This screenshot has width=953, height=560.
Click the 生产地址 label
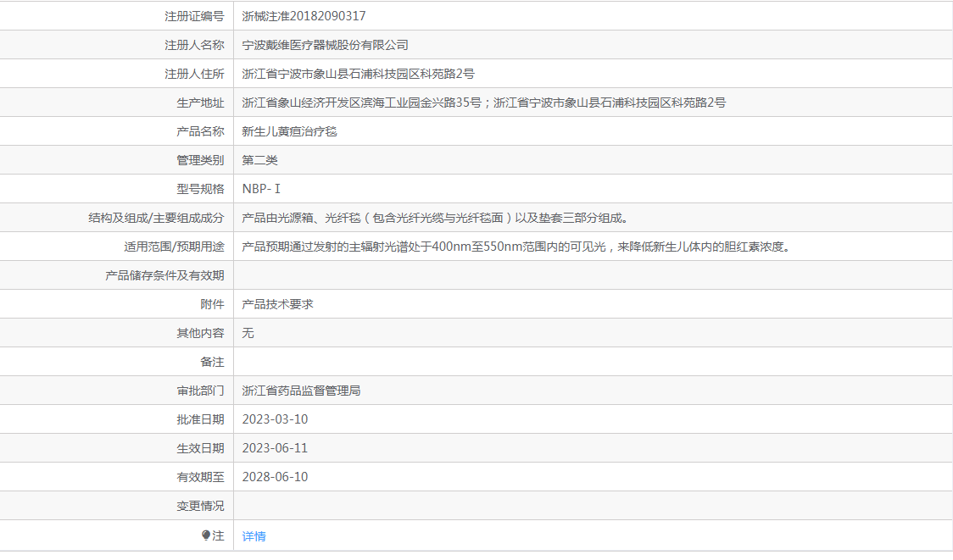(x=201, y=103)
